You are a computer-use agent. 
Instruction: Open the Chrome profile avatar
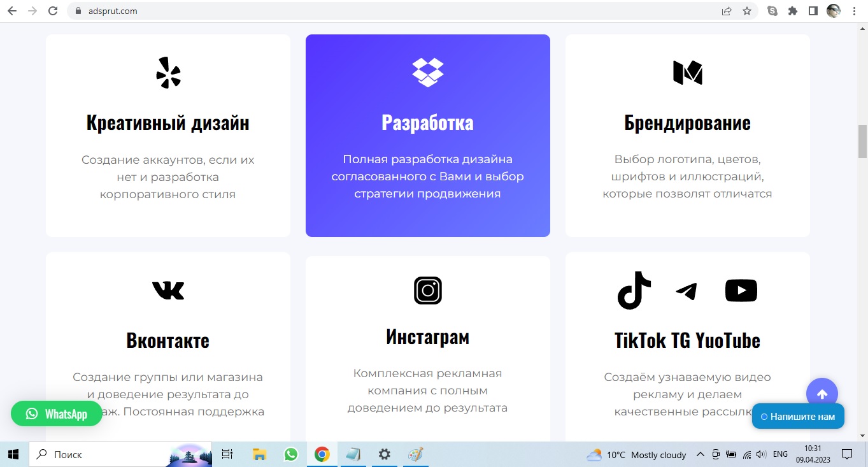(x=834, y=11)
